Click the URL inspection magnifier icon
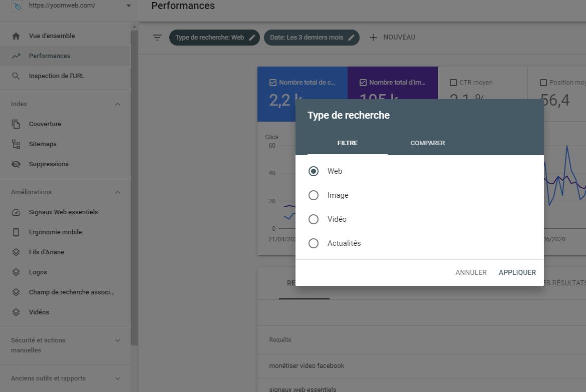Viewport: 586px width, 392px height. (x=16, y=76)
